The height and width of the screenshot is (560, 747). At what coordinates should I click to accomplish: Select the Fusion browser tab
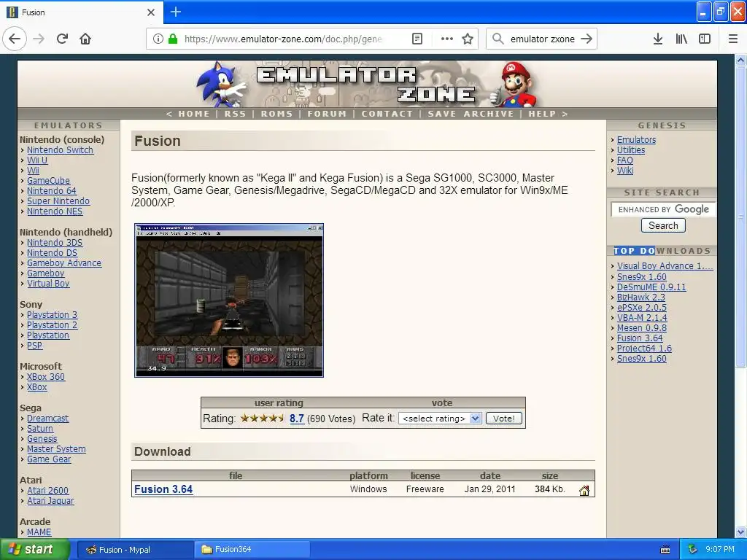(81, 12)
